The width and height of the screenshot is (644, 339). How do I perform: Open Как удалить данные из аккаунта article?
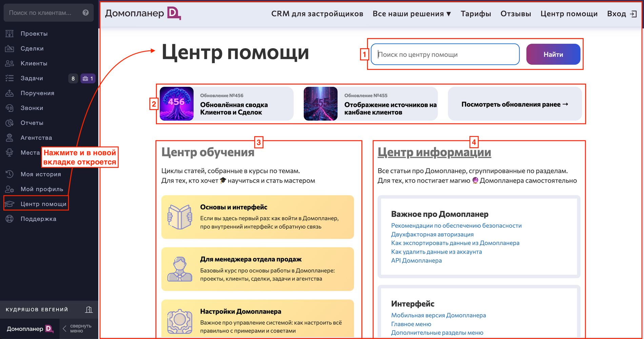point(436,252)
